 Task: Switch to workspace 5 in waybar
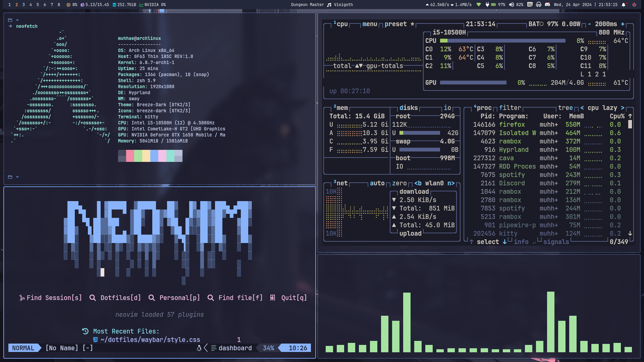(38, 5)
